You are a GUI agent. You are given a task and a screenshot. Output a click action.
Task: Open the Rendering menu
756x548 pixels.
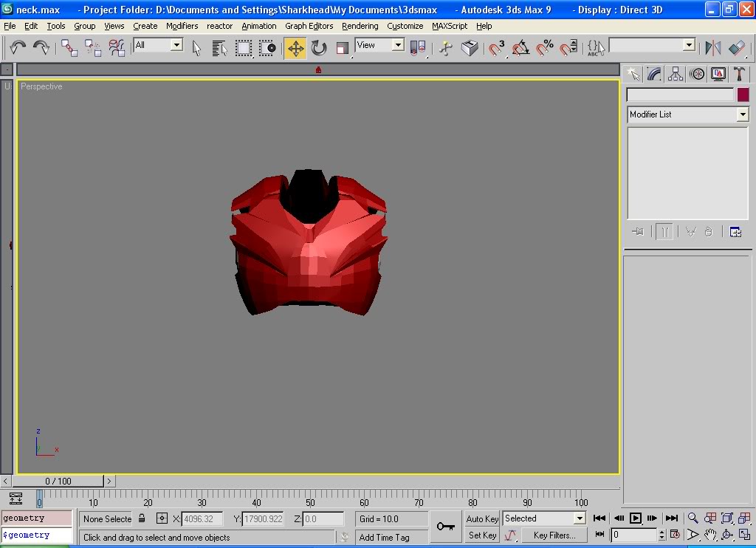coord(360,26)
